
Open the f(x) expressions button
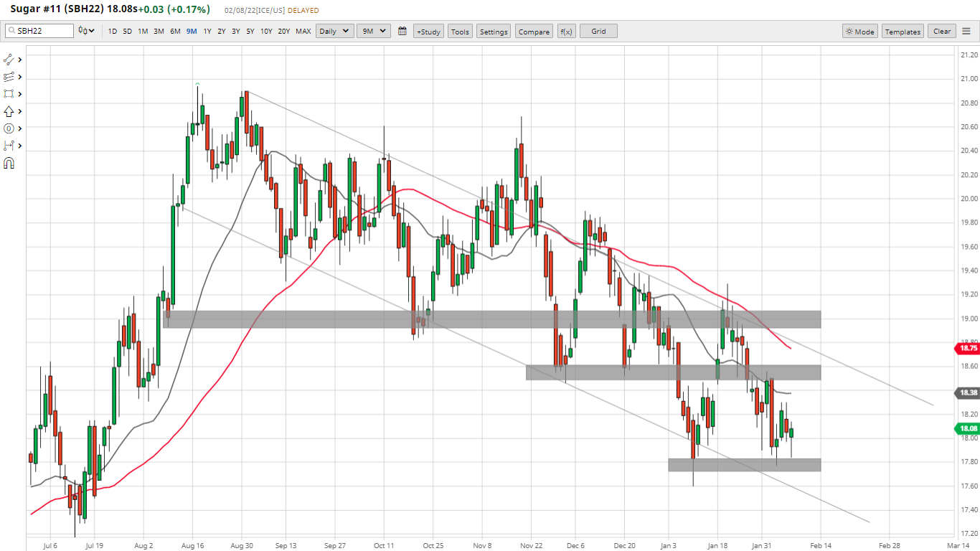tap(566, 31)
